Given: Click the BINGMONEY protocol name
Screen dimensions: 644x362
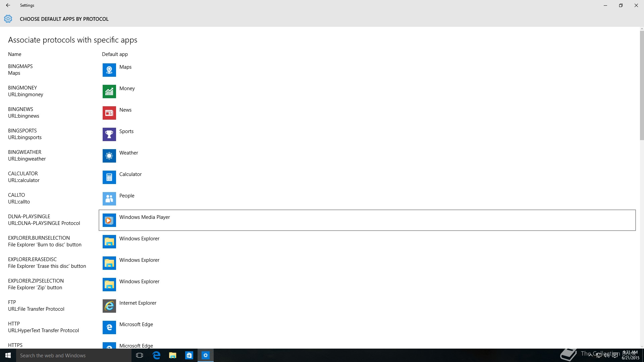Looking at the screenshot, I should coord(22,88).
